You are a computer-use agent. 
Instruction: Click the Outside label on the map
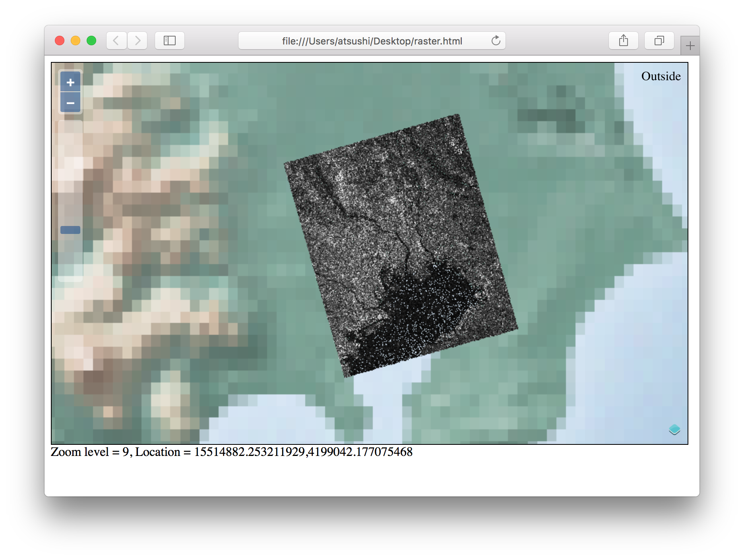click(661, 76)
